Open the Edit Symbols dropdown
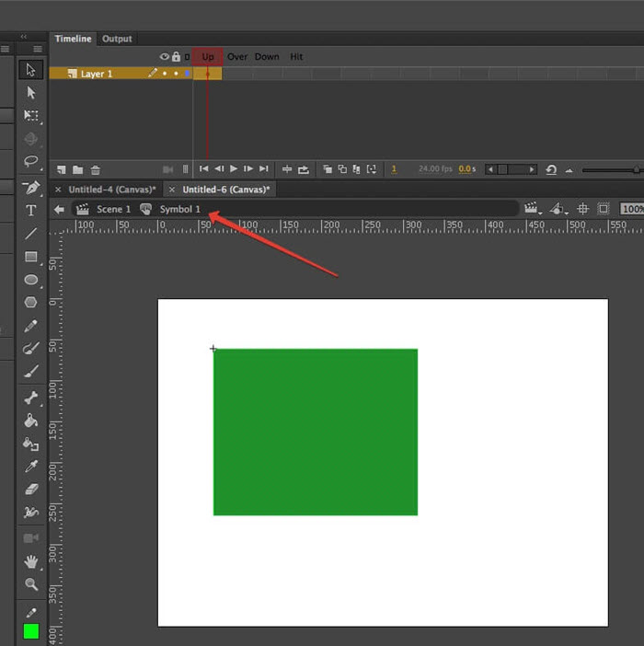The width and height of the screenshot is (644, 646). (x=558, y=209)
